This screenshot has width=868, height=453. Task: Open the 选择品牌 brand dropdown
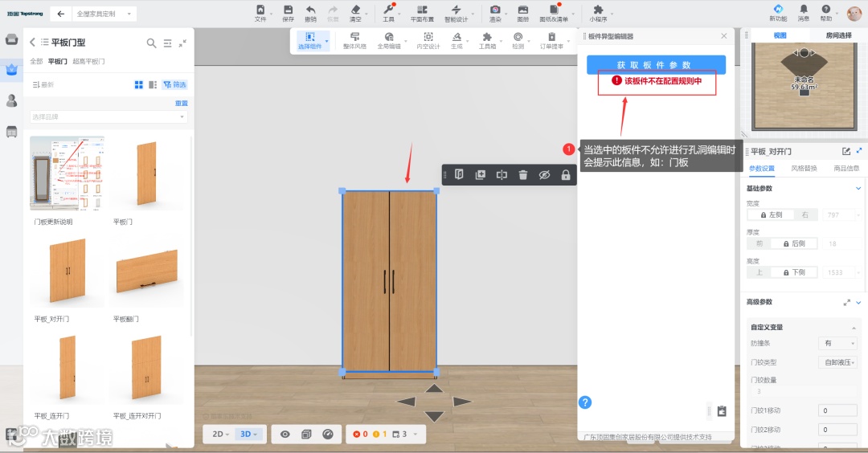click(x=108, y=116)
